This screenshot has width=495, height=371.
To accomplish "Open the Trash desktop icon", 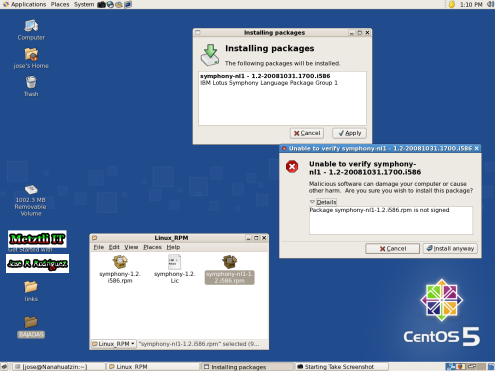I will pyautogui.click(x=31, y=86).
